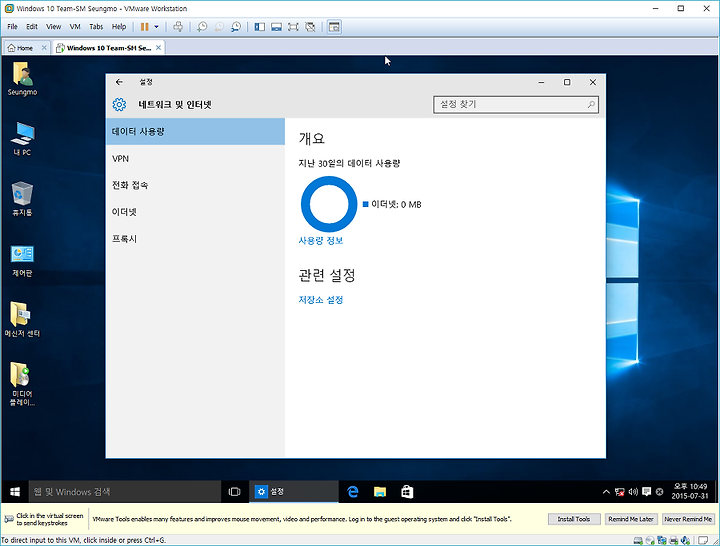Open the snapshot manager clock icon
This screenshot has height=546, width=720.
pyautogui.click(x=236, y=27)
